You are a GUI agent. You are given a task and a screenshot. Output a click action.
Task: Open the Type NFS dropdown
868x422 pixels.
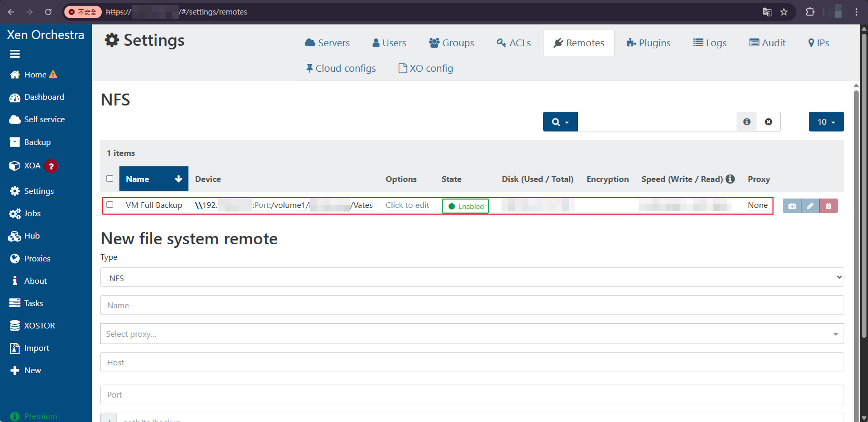coord(472,278)
